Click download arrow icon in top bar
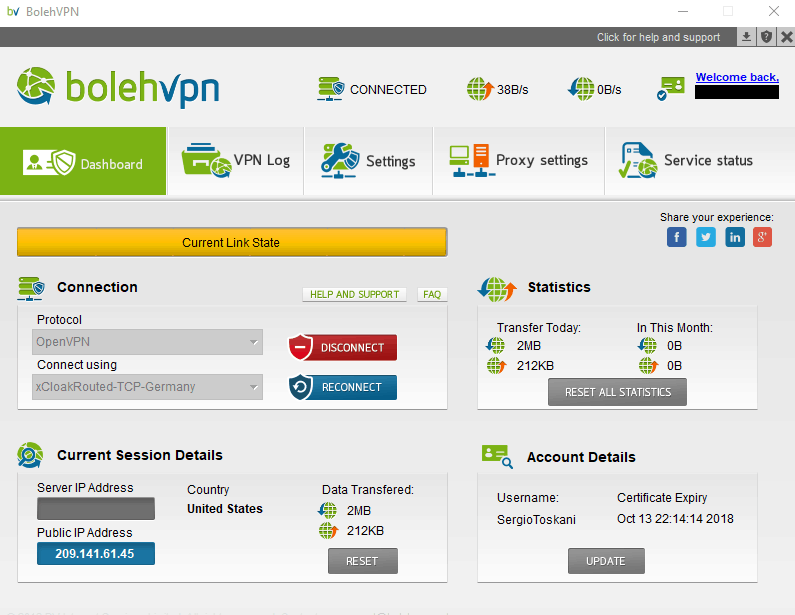The width and height of the screenshot is (795, 615). click(x=746, y=37)
